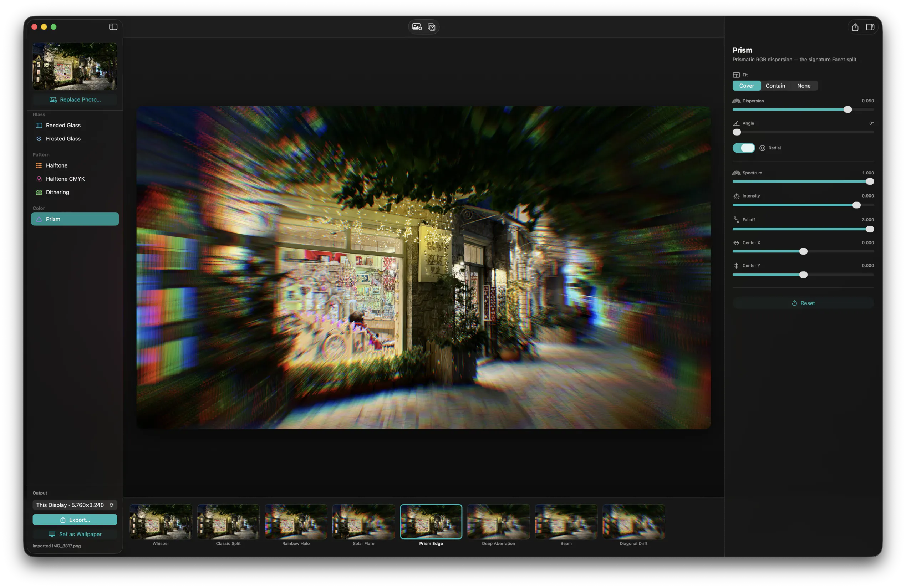
Task: Choose the Rainbow Halo preset thumbnail
Action: click(296, 522)
